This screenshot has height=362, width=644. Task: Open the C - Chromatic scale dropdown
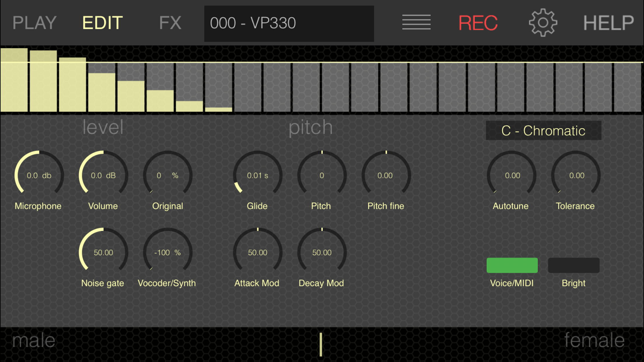click(x=543, y=131)
